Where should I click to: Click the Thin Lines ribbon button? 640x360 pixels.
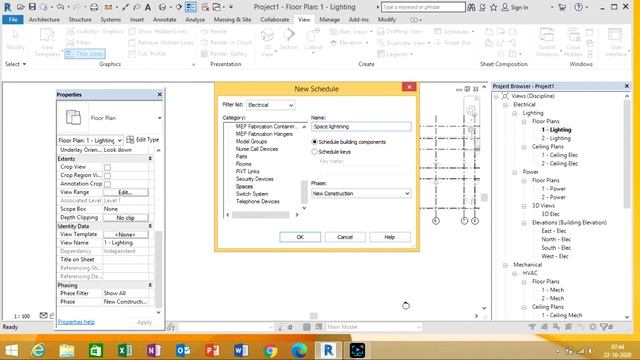pos(85,53)
